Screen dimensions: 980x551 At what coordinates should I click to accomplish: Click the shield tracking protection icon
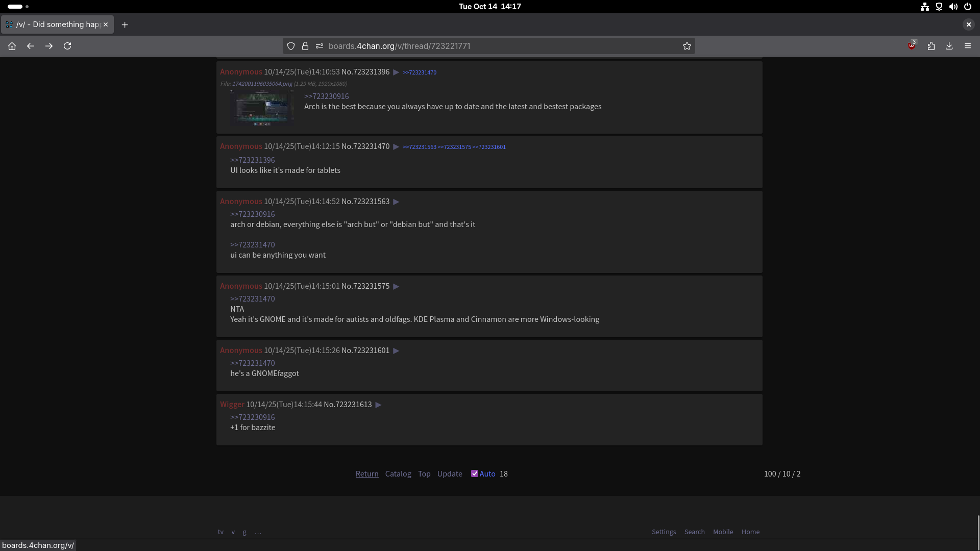(x=291, y=46)
